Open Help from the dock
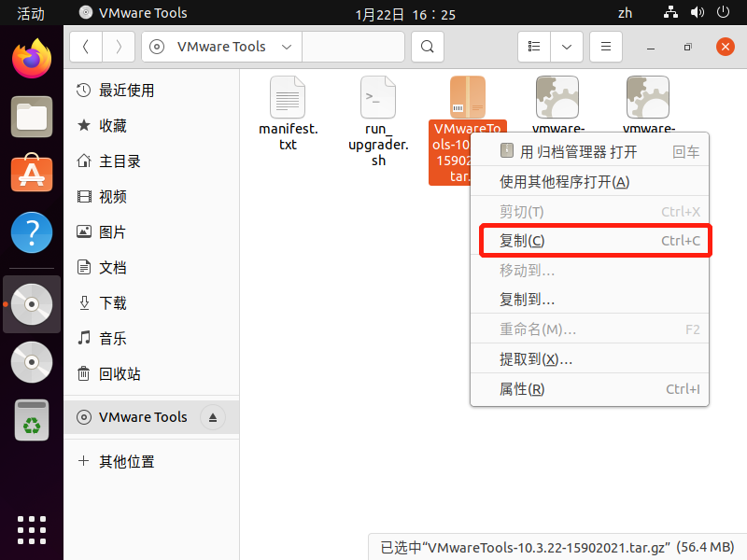Image resolution: width=747 pixels, height=560 pixels. [32, 232]
